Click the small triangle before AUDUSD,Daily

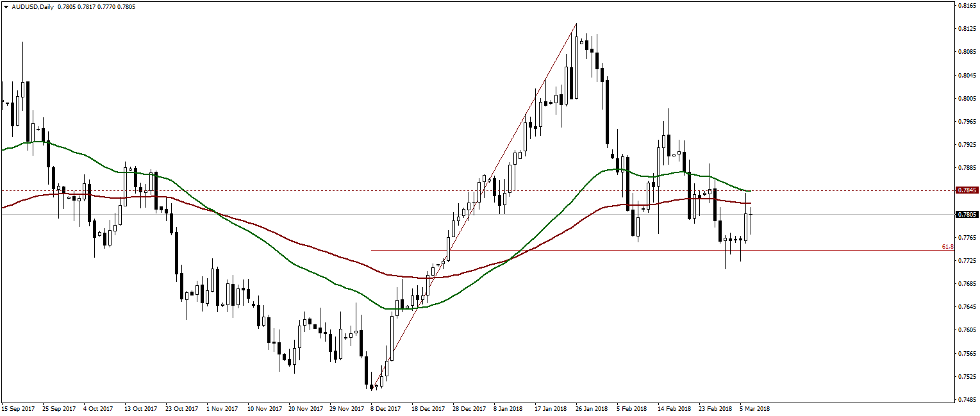tap(6, 6)
